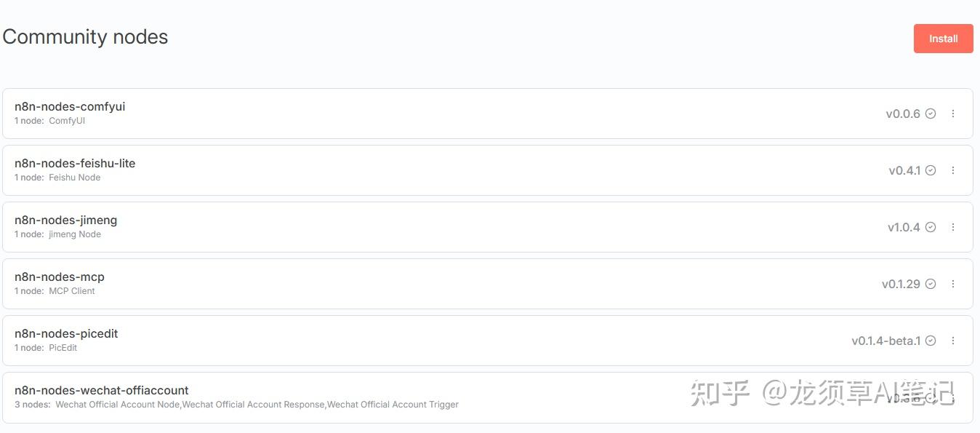
Task: Click the MCP Client node label
Action: [72, 291]
